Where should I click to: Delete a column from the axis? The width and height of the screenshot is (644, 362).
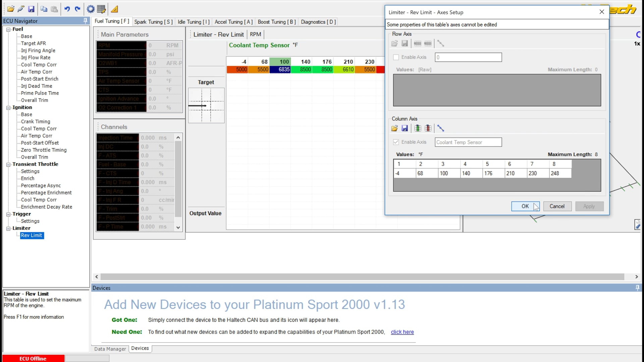(x=428, y=128)
